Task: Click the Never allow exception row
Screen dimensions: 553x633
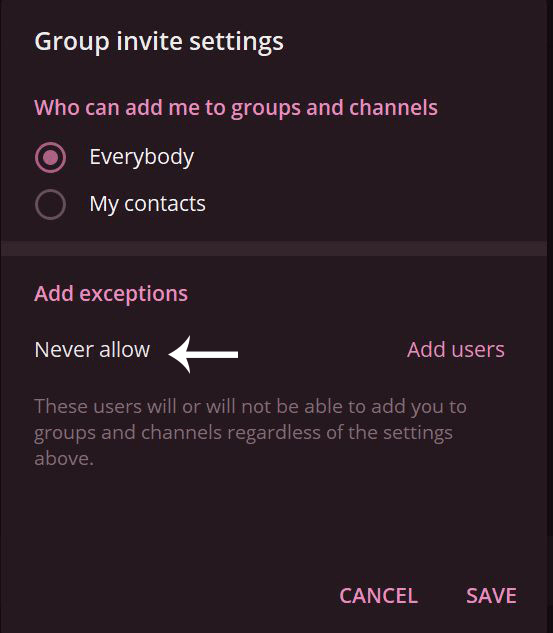Action: coord(270,350)
